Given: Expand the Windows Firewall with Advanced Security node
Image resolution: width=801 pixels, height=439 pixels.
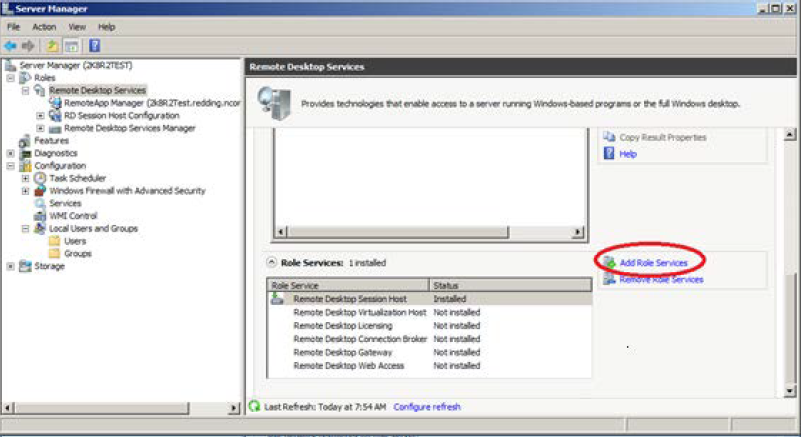Looking at the screenshot, I should (26, 191).
